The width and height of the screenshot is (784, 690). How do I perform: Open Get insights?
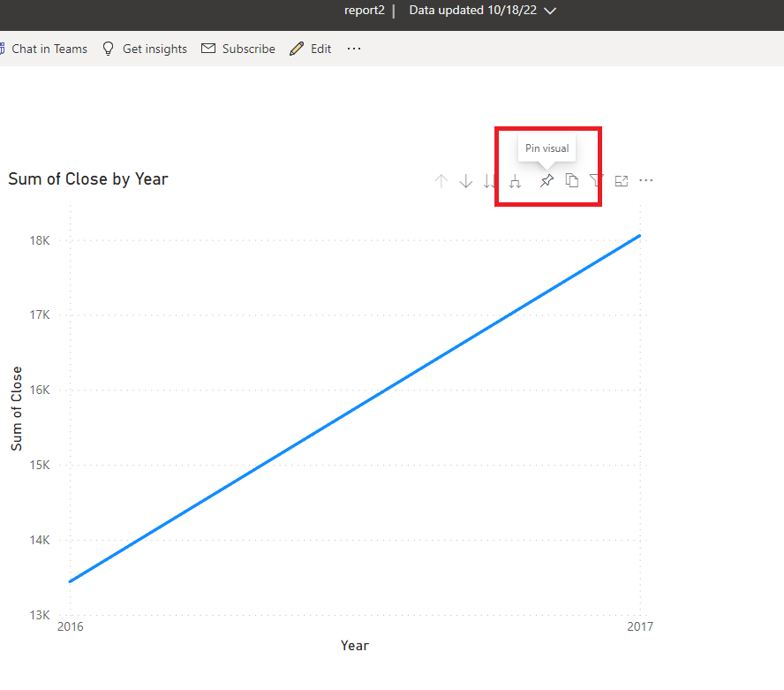[x=145, y=49]
